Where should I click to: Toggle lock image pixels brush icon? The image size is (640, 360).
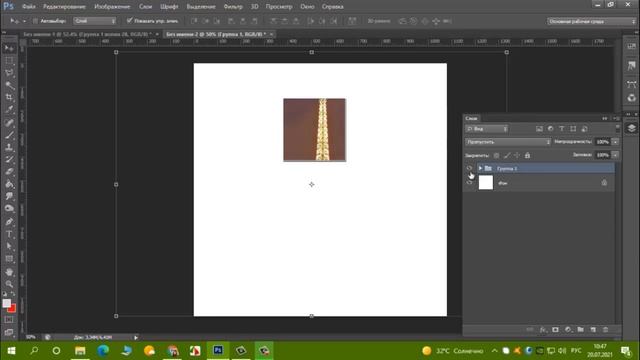pyautogui.click(x=507, y=156)
